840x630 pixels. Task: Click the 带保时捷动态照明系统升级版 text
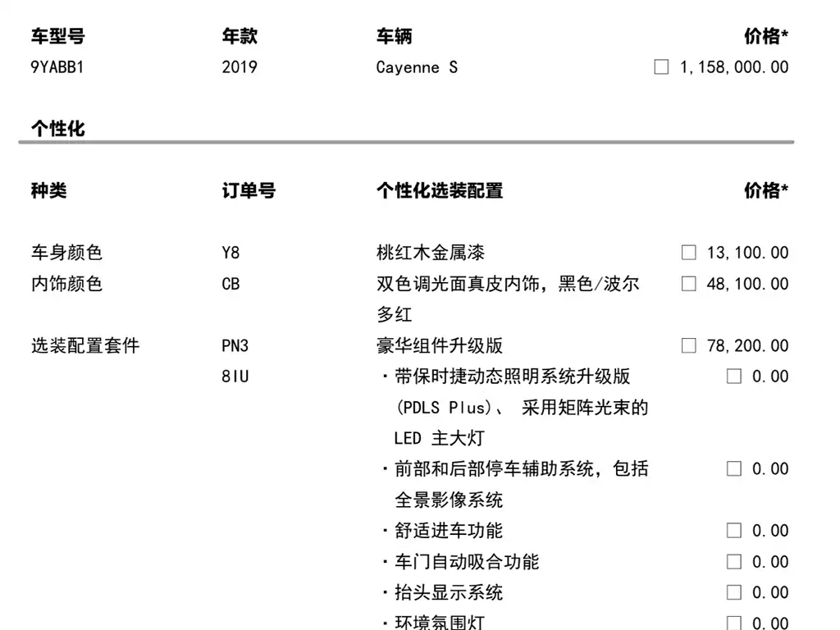point(512,376)
